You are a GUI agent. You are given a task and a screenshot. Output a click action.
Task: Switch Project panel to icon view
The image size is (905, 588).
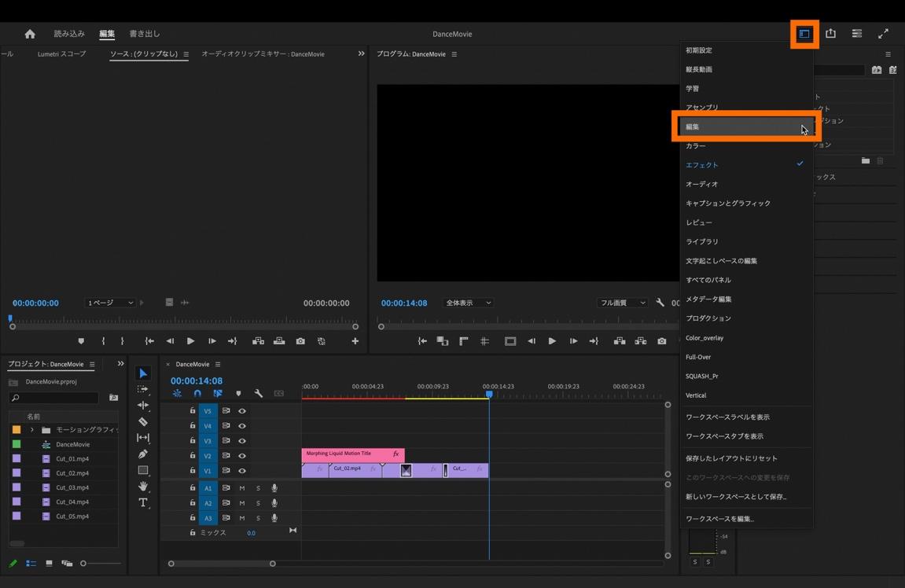pyautogui.click(x=49, y=563)
